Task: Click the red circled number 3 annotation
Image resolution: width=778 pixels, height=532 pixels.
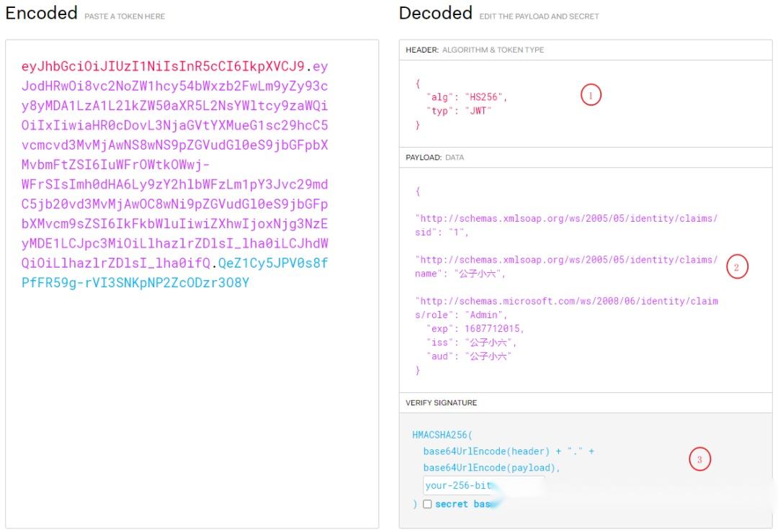Action: (699, 459)
